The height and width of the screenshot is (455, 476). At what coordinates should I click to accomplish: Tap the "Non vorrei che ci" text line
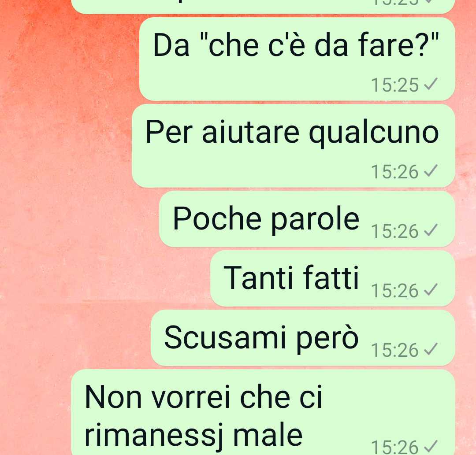(x=203, y=397)
